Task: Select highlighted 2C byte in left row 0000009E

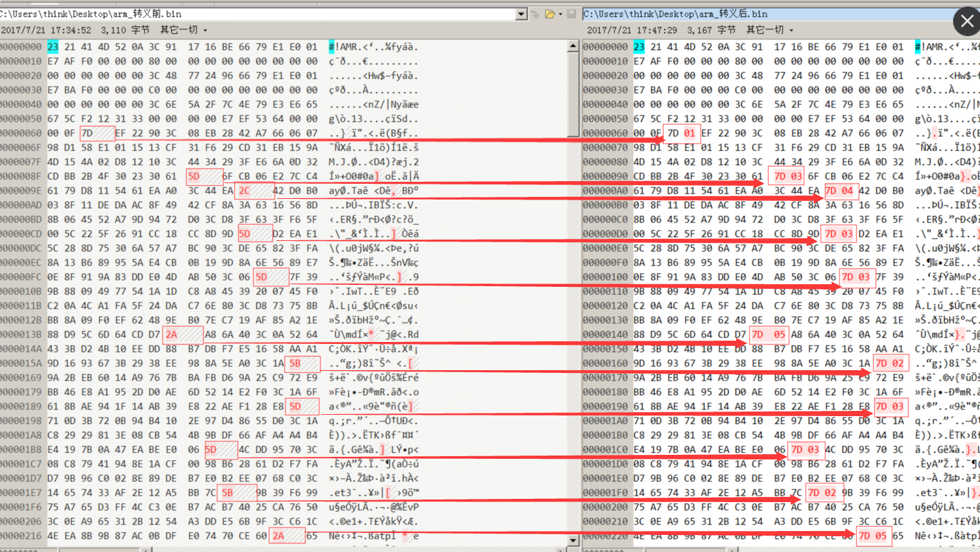Action: 244,190
